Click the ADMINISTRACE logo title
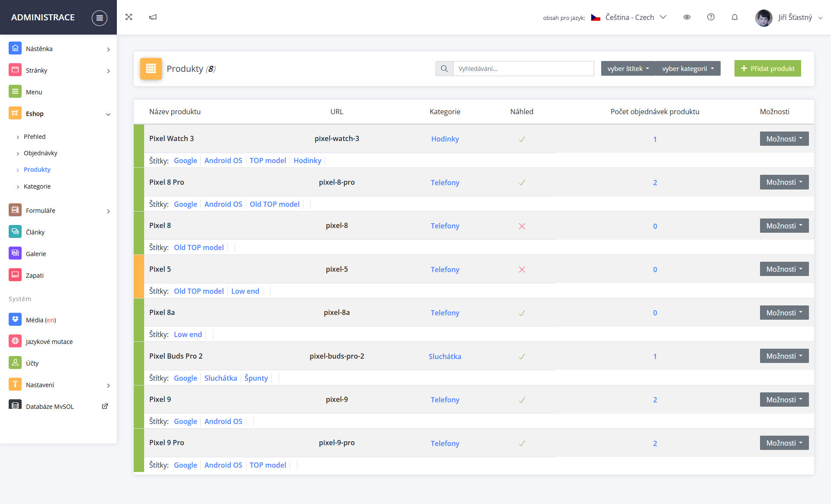 pyautogui.click(x=43, y=17)
